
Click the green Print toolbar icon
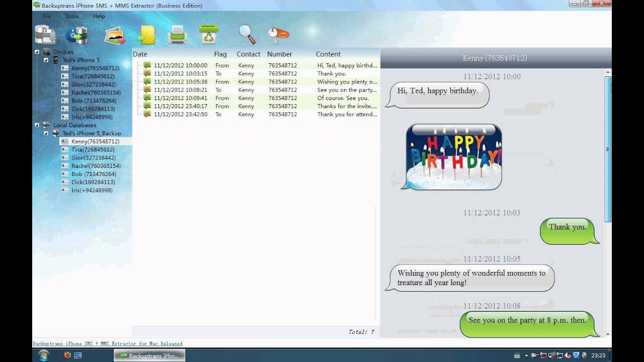[x=178, y=35]
